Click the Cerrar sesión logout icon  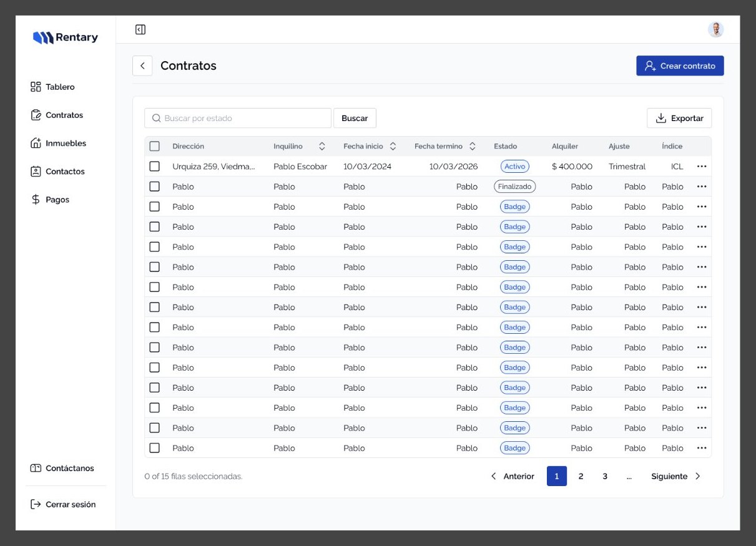pyautogui.click(x=36, y=504)
